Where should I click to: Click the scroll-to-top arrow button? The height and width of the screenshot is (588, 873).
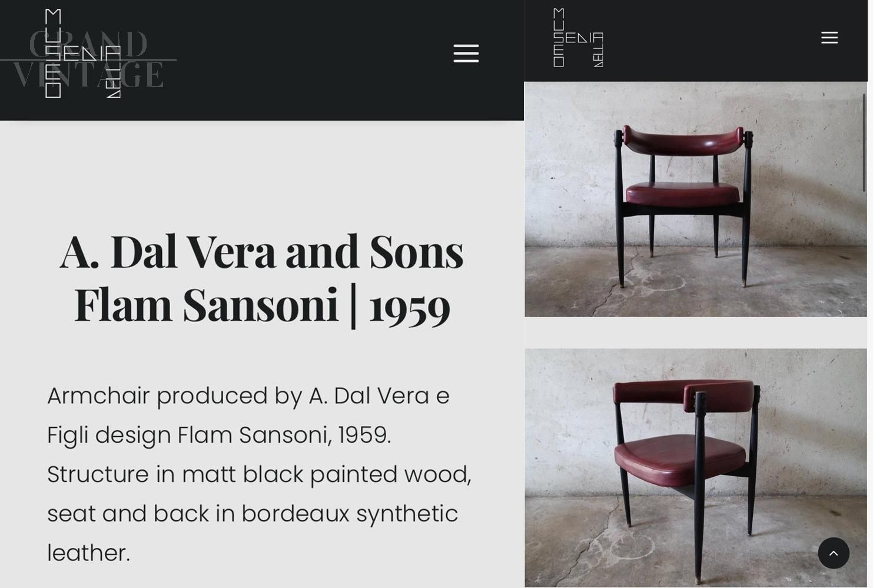pos(833,553)
